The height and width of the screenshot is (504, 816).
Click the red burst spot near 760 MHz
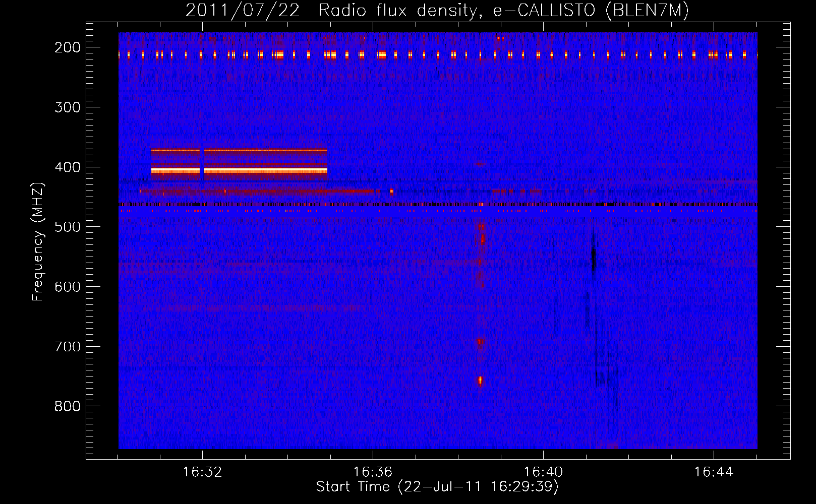pos(480,381)
